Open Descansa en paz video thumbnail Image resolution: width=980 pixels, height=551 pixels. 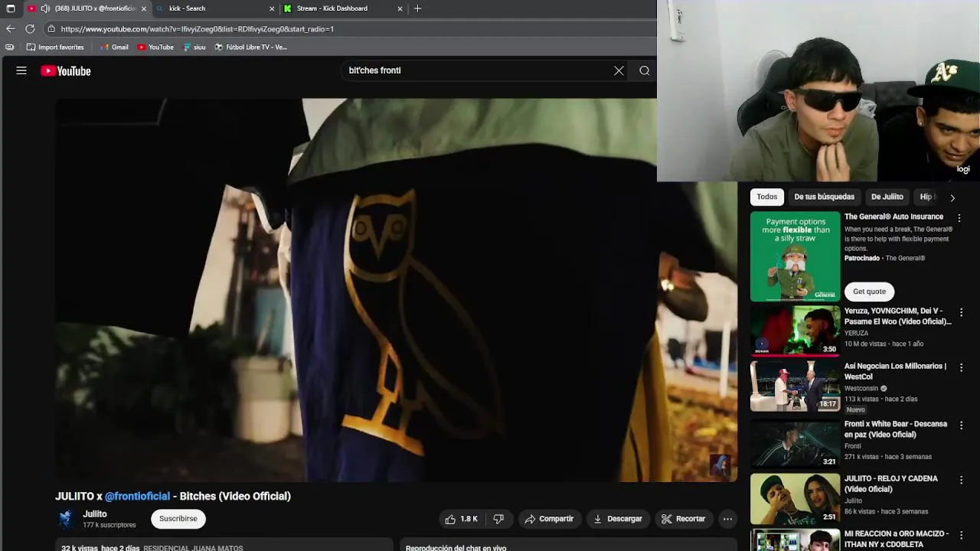795,443
